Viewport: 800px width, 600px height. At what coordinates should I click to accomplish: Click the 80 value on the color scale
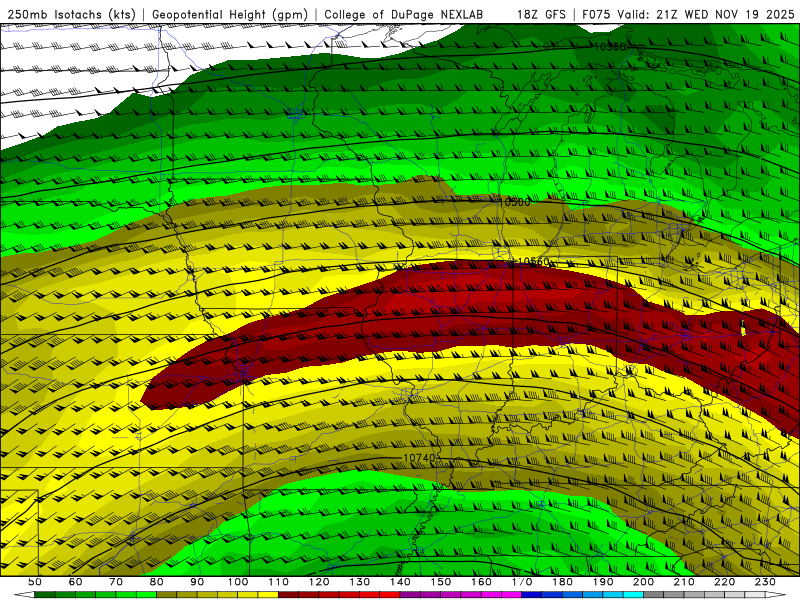[x=156, y=582]
